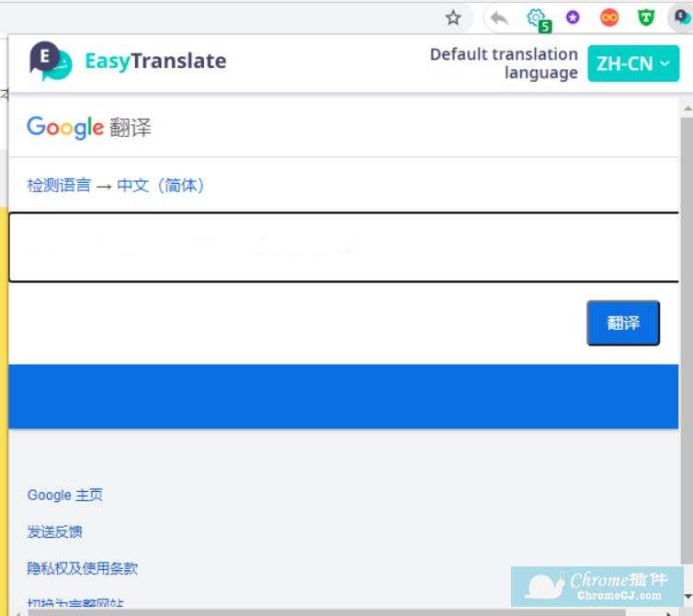This screenshot has width=693, height=616.
Task: Open 隐私权及使用条款 link
Action: tap(83, 568)
